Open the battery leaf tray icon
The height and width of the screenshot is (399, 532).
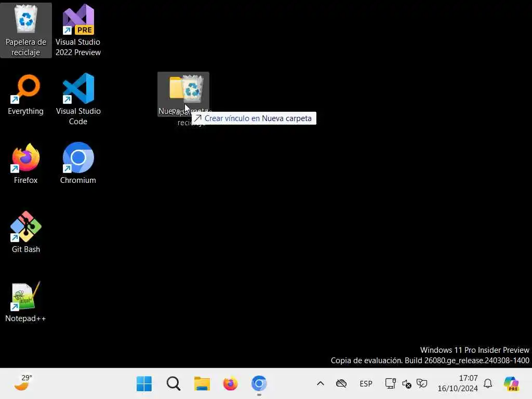(422, 384)
